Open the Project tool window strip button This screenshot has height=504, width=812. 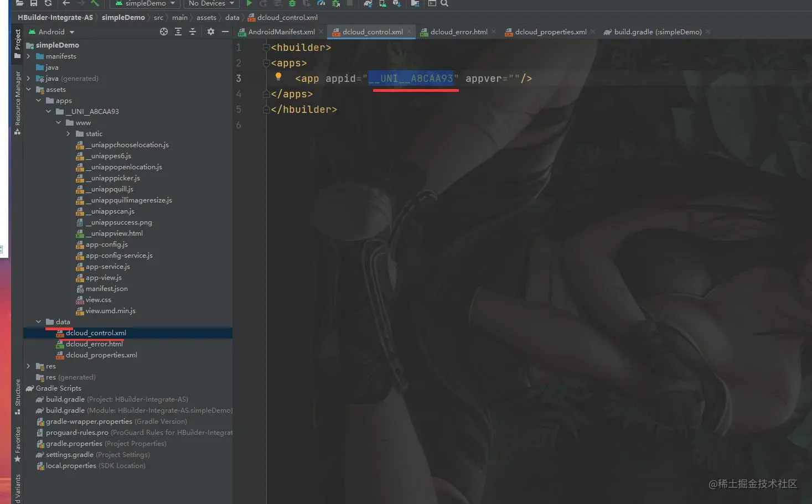(17, 43)
